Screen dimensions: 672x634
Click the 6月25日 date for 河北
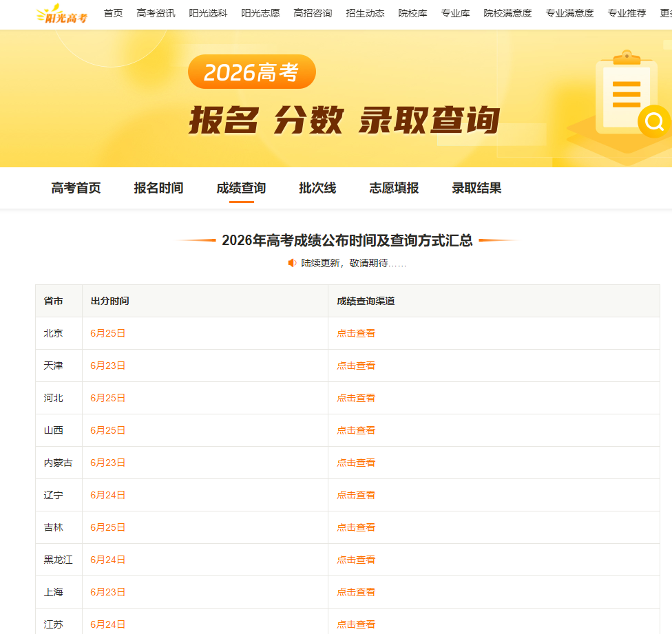click(x=107, y=398)
